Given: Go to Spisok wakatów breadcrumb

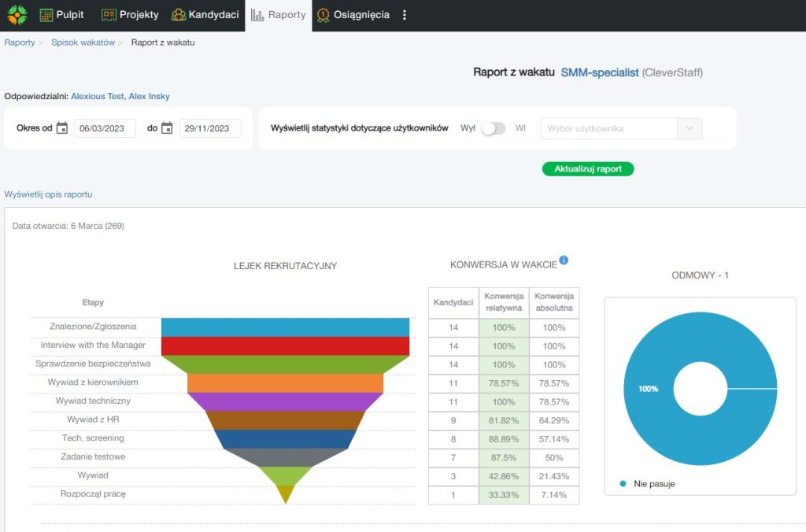Looking at the screenshot, I should [x=83, y=42].
